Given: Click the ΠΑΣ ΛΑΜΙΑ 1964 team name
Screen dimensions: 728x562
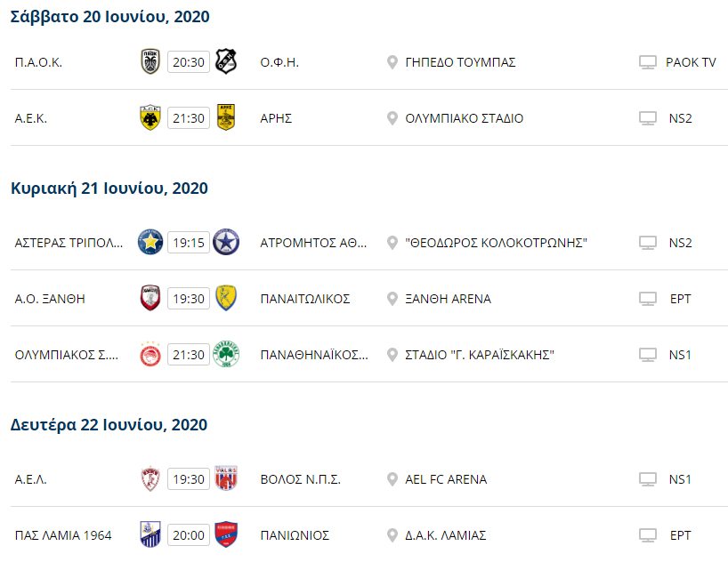Looking at the screenshot, I should pyautogui.click(x=63, y=535).
